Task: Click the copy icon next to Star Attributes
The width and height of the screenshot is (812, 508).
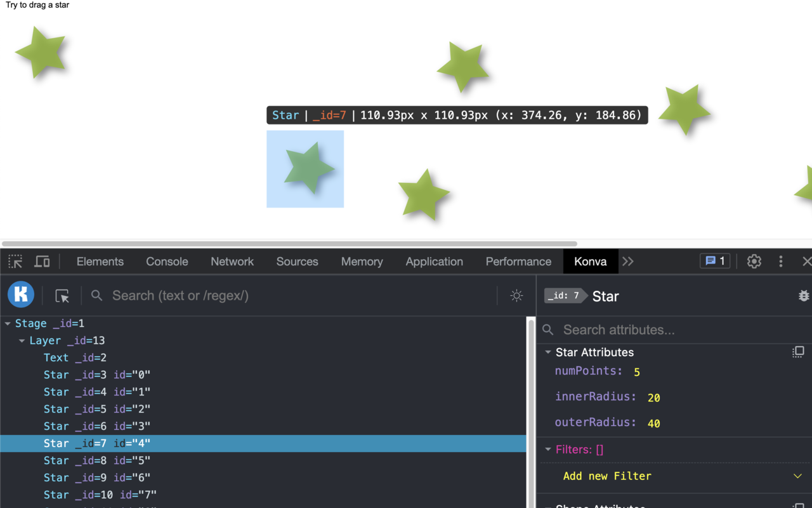Action: 797,352
